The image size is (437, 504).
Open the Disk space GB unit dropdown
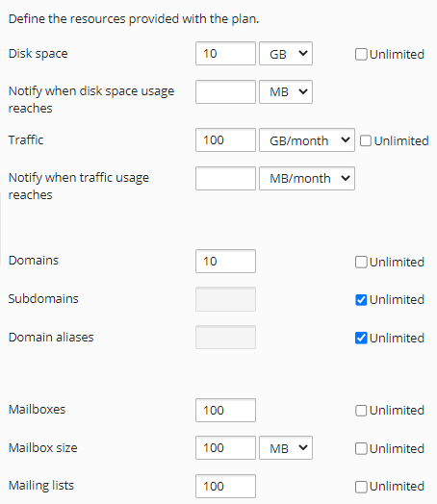click(x=286, y=53)
